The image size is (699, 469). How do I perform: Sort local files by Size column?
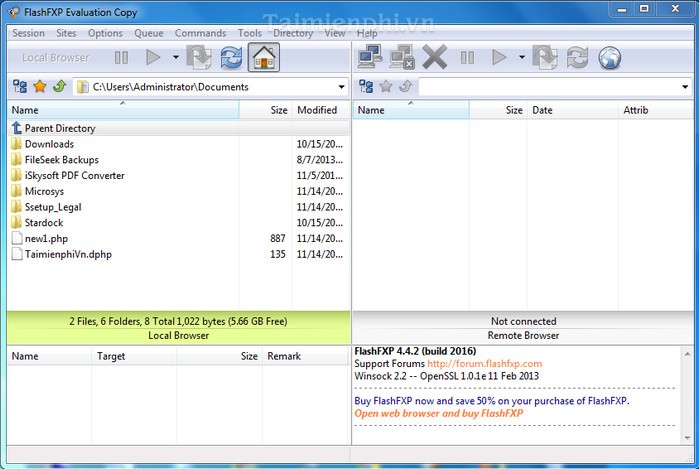[278, 110]
